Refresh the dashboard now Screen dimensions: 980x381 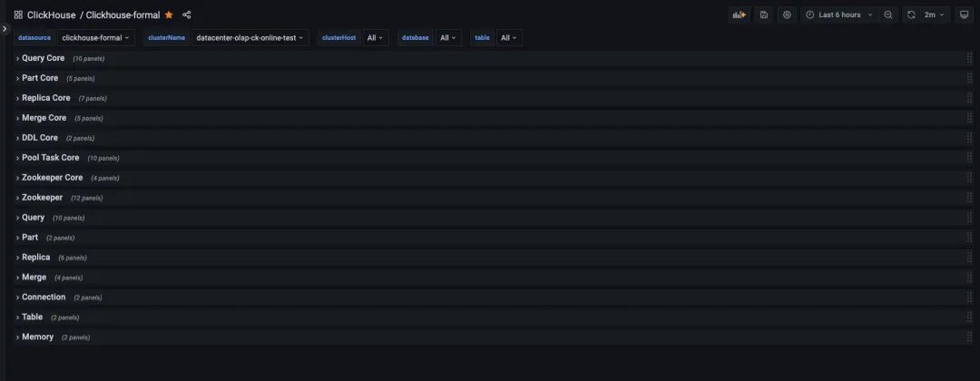pos(911,15)
